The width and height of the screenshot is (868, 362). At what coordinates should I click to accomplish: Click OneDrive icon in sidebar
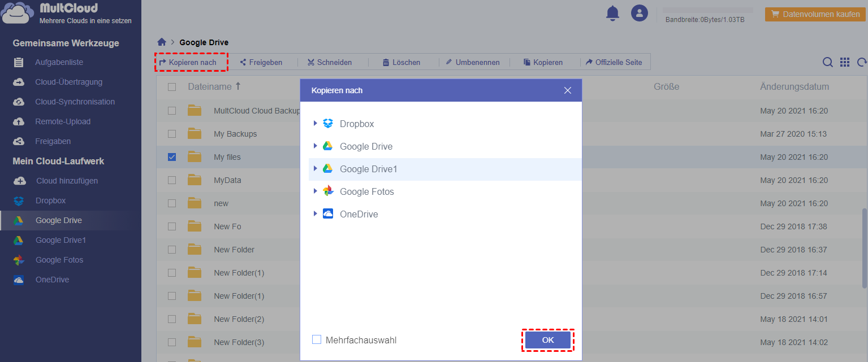19,280
